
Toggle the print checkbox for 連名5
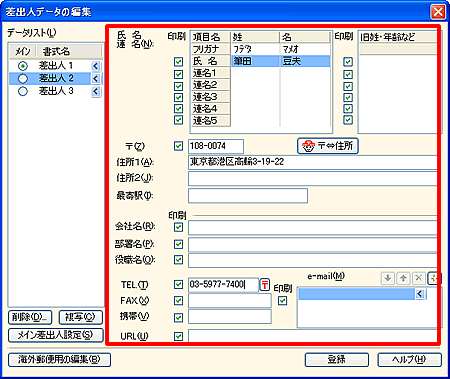coord(178,120)
